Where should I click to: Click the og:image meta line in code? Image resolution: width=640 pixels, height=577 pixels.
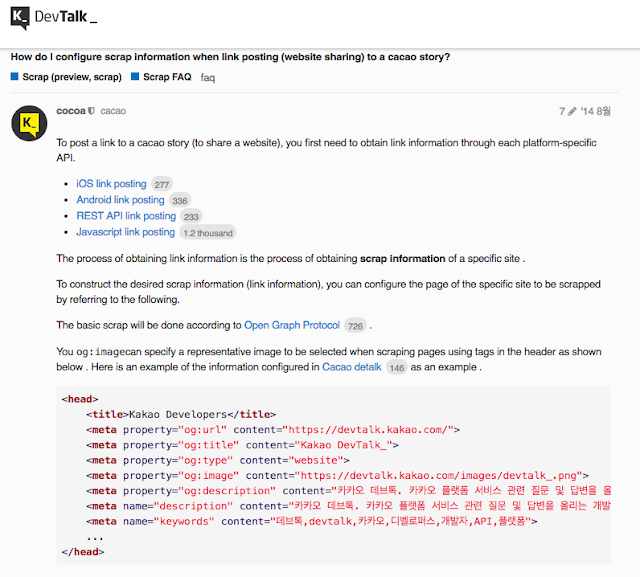[x=337, y=475]
